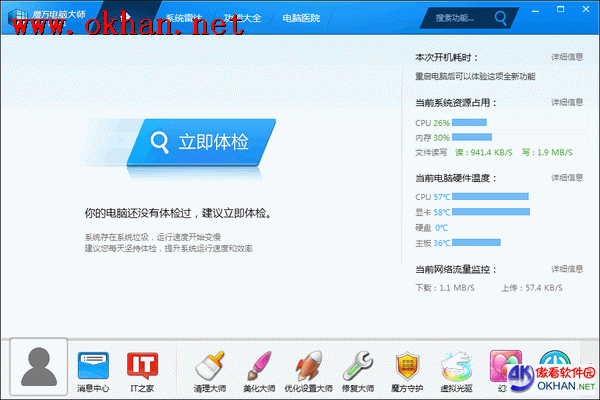This screenshot has width=600, height=400.
Task: Click the 主板 36℃ temperature bar
Action: pos(476,242)
